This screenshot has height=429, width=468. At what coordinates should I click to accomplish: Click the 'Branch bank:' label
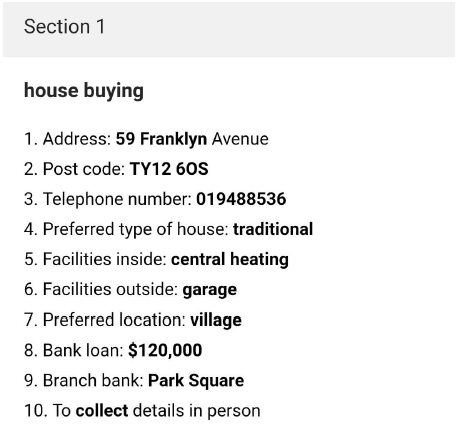click(x=93, y=380)
